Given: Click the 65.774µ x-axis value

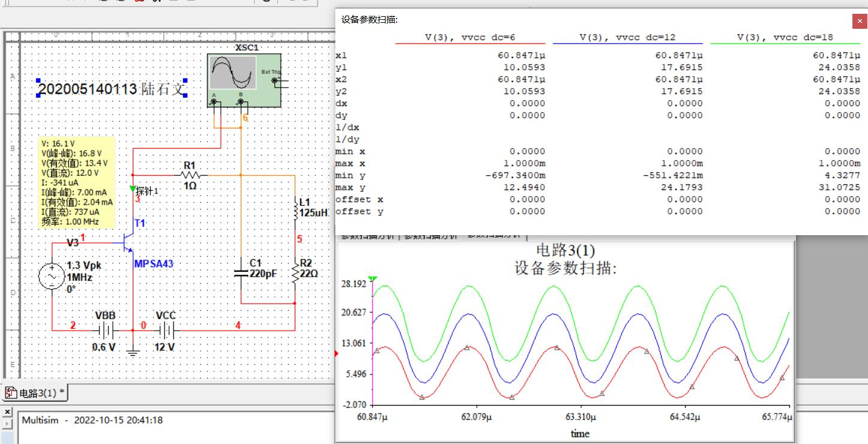Looking at the screenshot, I should [x=777, y=417].
